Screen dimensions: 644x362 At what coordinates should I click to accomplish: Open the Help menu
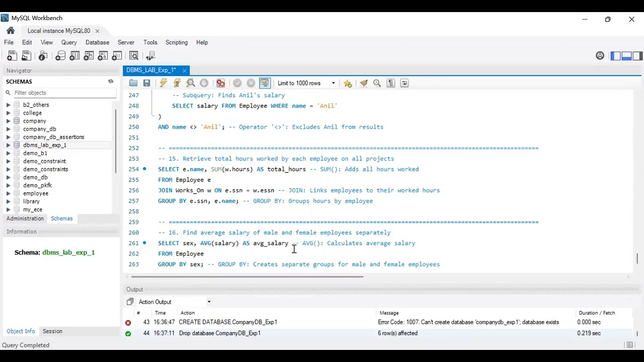[x=202, y=42]
